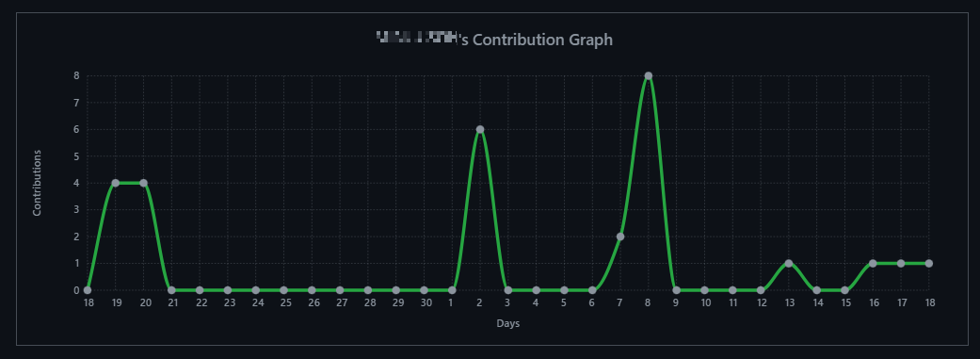Select the data point for day 3
Image resolution: width=980 pixels, height=359 pixels.
508,290
